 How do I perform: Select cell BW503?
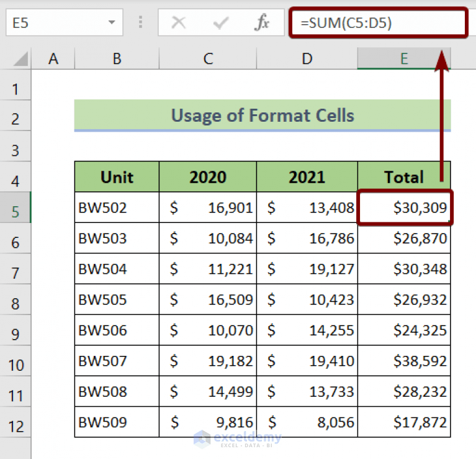click(x=117, y=238)
